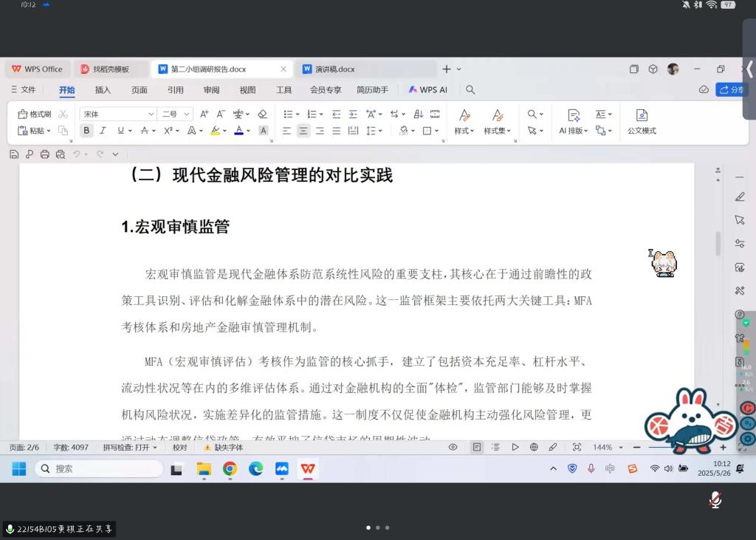Clear formatting with the eraser icon

tap(262, 114)
